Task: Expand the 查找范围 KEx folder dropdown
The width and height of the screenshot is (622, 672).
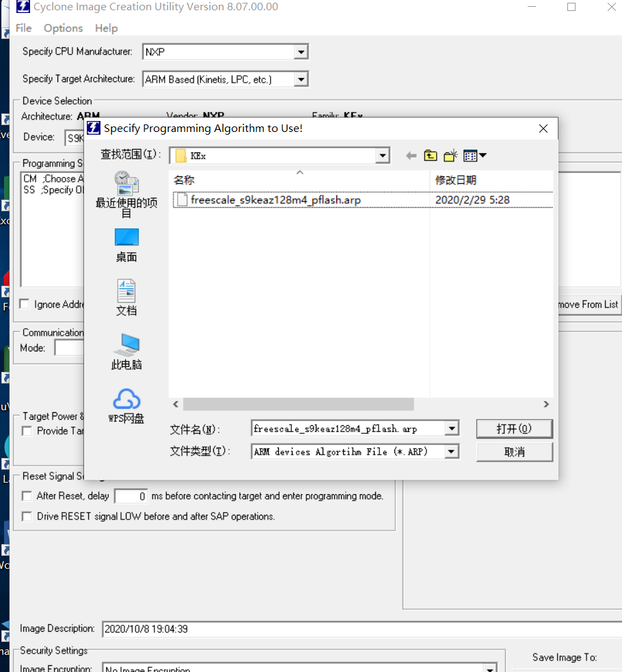Action: pyautogui.click(x=383, y=156)
